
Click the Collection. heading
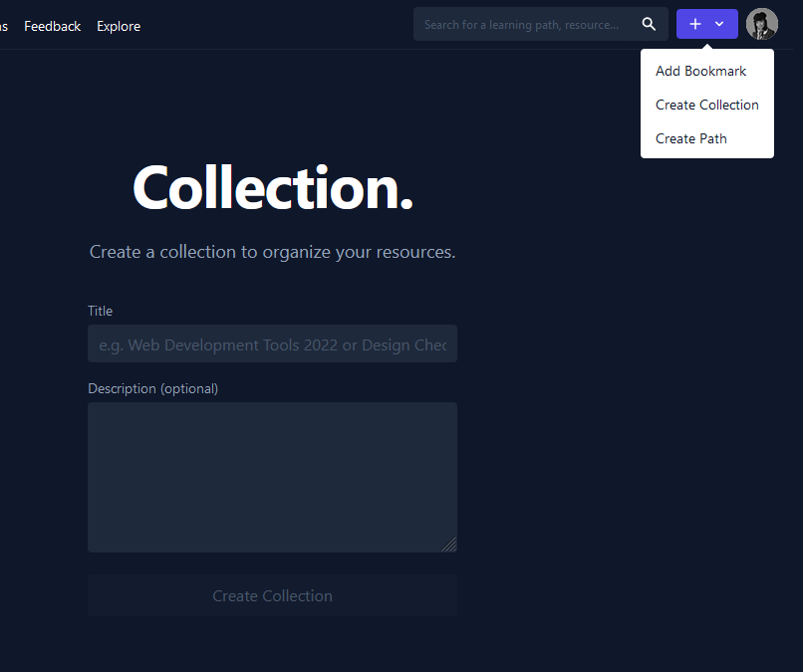click(x=272, y=188)
